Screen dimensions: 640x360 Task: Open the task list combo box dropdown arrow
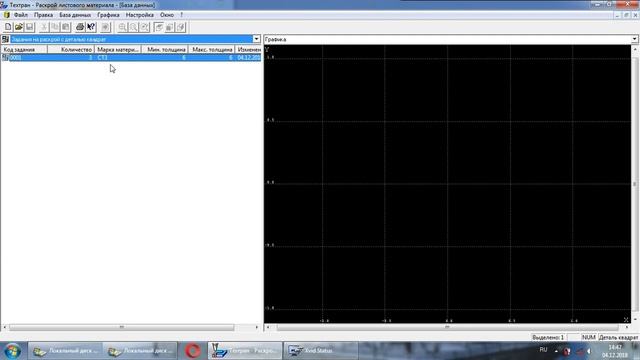[256, 39]
